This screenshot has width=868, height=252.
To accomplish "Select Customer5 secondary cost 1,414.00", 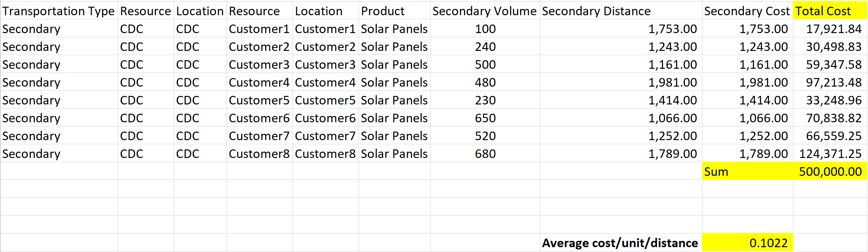I will click(748, 100).
